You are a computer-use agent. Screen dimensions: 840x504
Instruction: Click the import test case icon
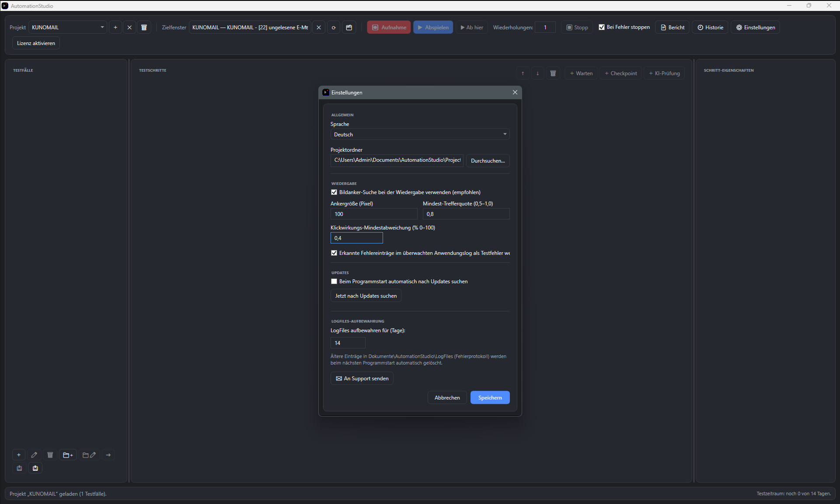click(x=35, y=468)
